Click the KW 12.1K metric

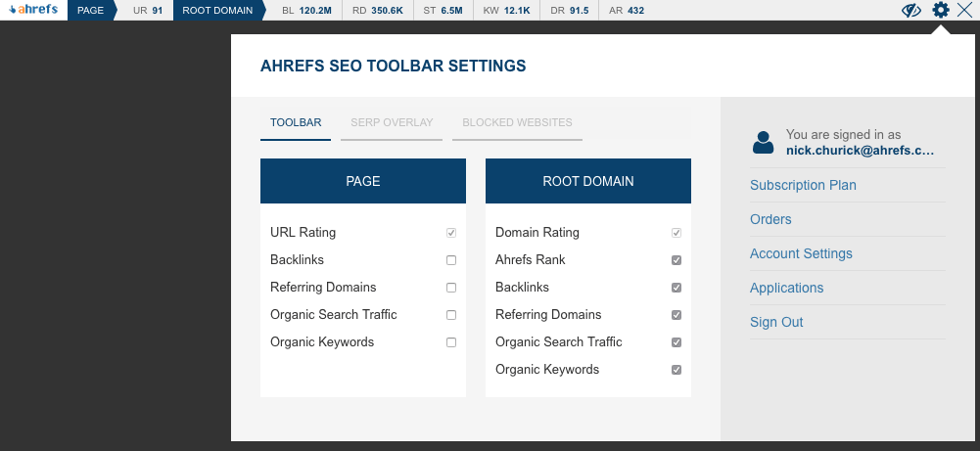click(x=506, y=11)
